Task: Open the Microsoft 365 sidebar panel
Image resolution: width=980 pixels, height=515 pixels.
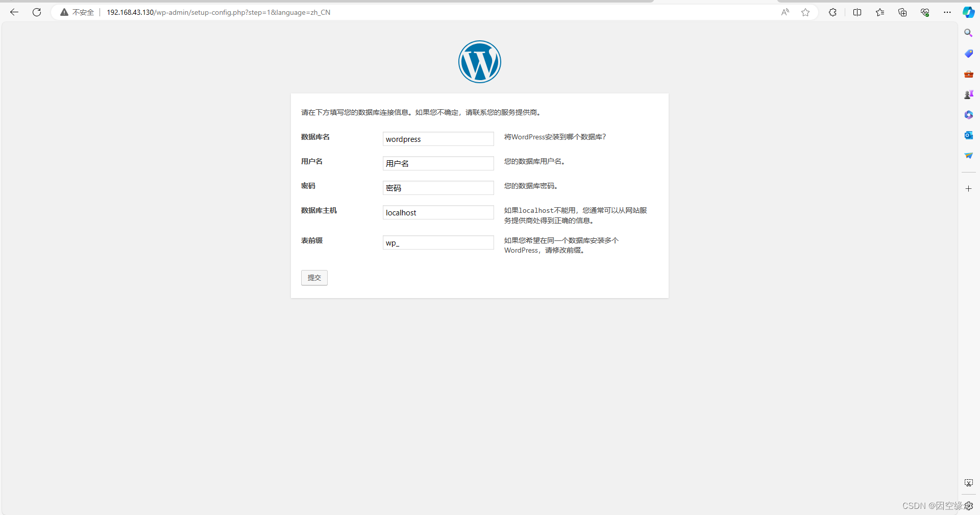Action: (968, 114)
